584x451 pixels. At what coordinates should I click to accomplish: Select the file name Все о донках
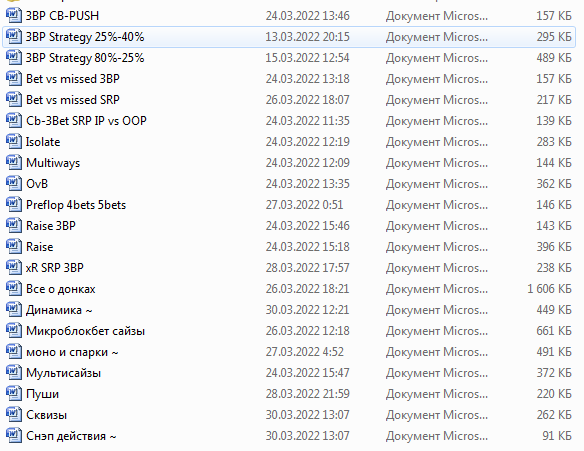61,289
